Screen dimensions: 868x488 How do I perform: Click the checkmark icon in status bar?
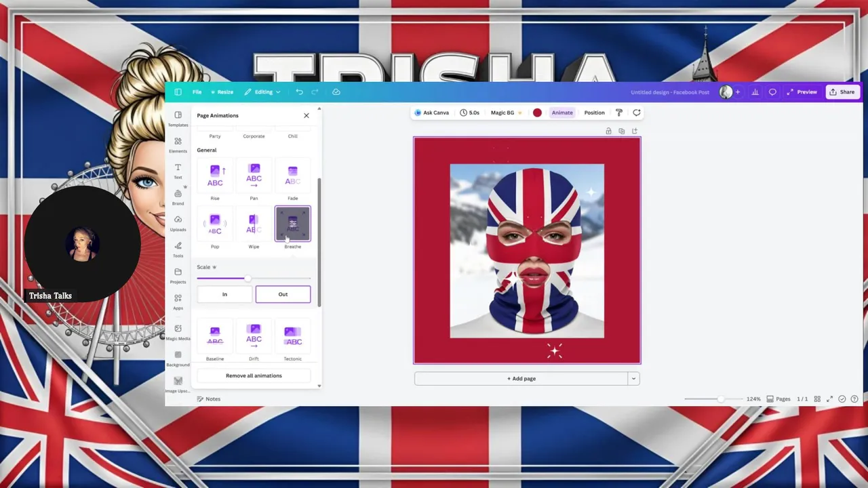842,399
